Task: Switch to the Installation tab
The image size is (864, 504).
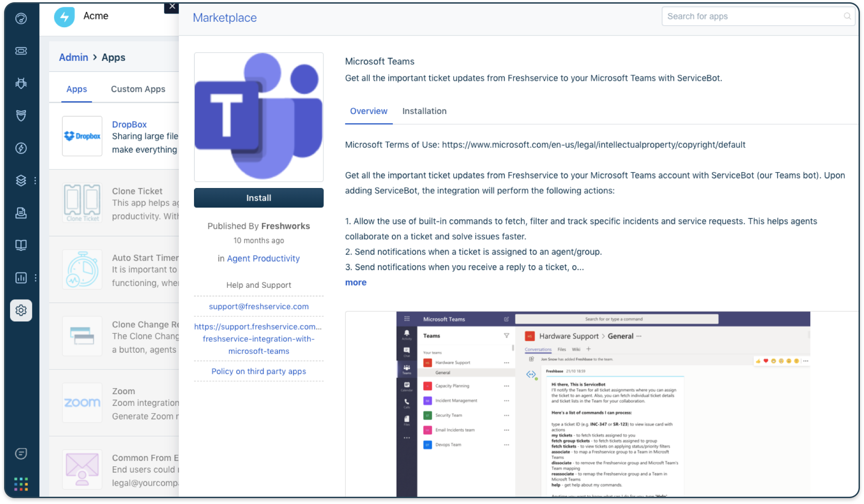Action: pos(424,111)
